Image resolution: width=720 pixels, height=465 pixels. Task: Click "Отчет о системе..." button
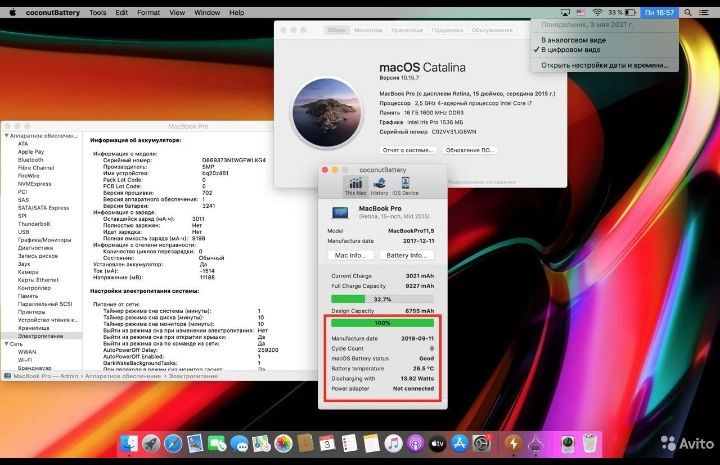pyautogui.click(x=408, y=150)
